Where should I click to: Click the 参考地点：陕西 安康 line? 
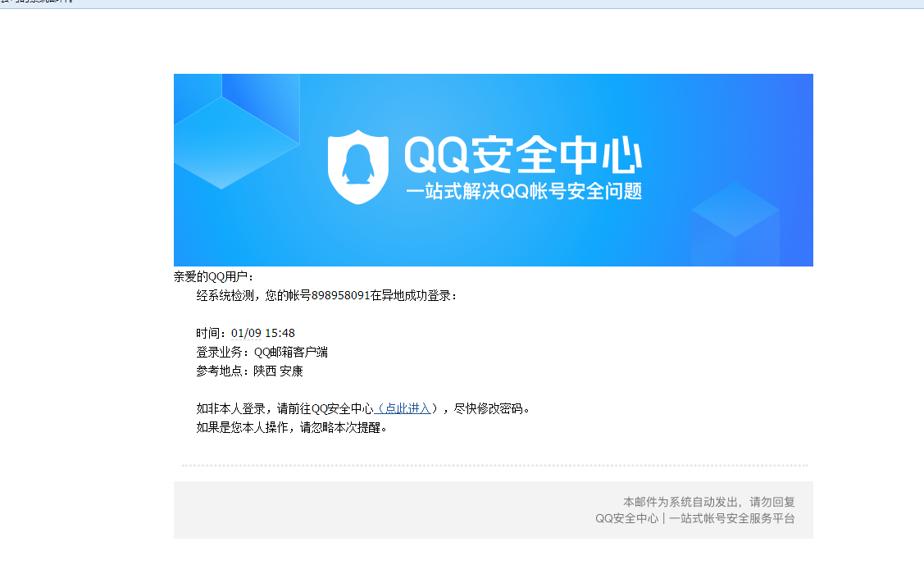click(x=249, y=371)
